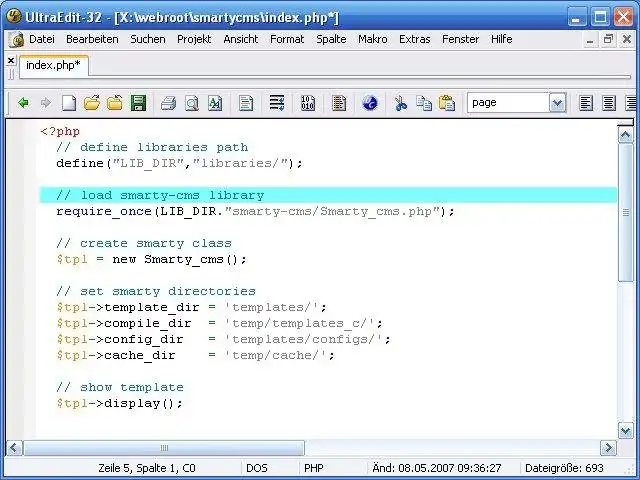
Task: Open the Spalte menu
Action: pos(331,39)
